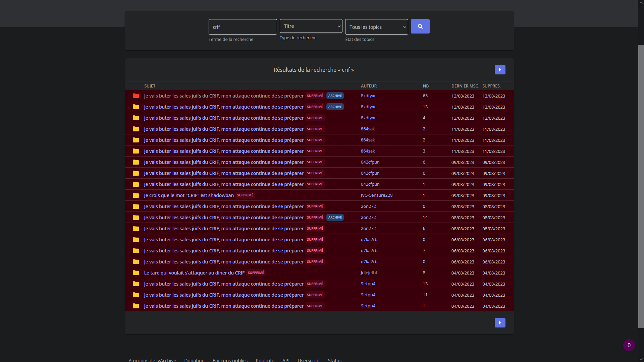Screen dimensions: 644x362
Task: Open the Donation footer link
Action: coord(194,360)
